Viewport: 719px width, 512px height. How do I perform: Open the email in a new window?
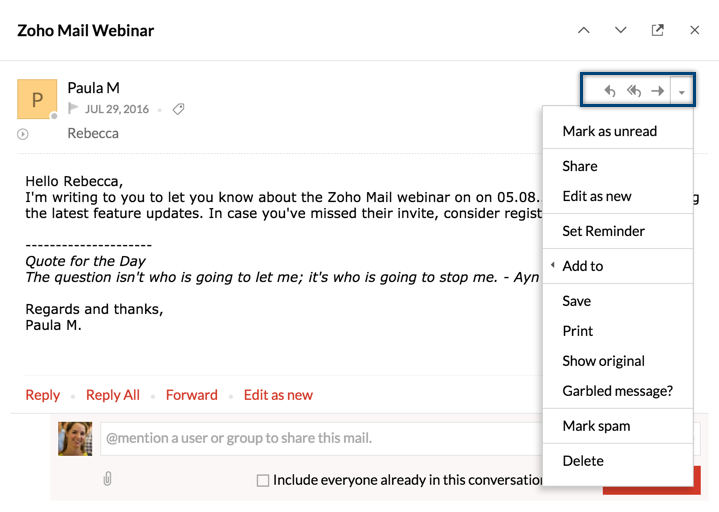[x=657, y=30]
